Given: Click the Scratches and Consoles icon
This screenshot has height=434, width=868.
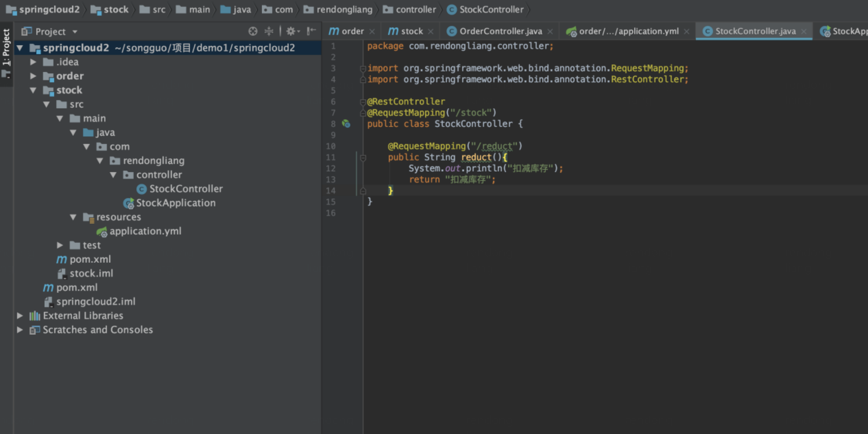Looking at the screenshot, I should (x=35, y=330).
